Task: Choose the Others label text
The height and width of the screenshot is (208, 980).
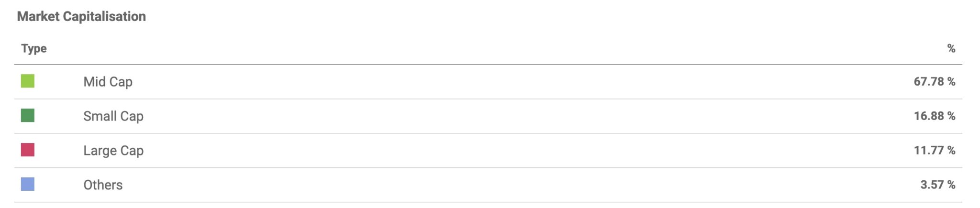Action: [x=103, y=185]
